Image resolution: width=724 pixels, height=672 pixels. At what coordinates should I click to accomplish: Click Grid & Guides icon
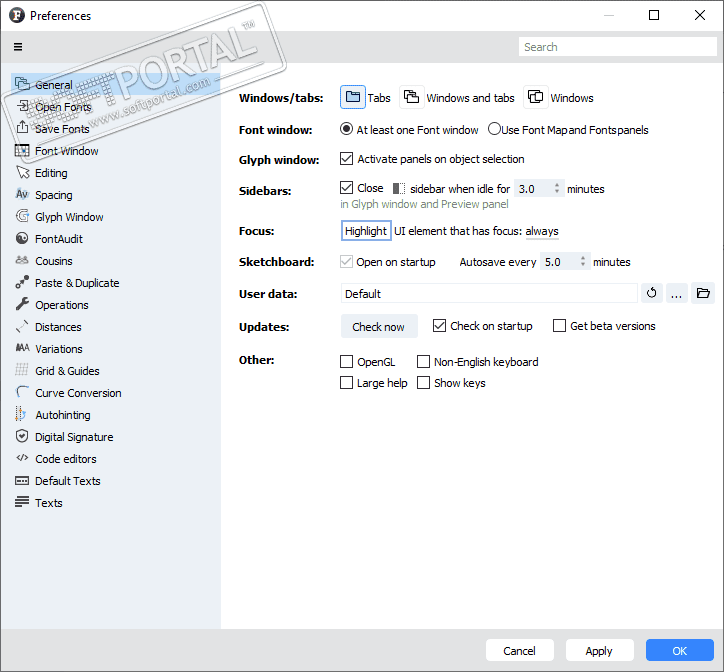22,370
